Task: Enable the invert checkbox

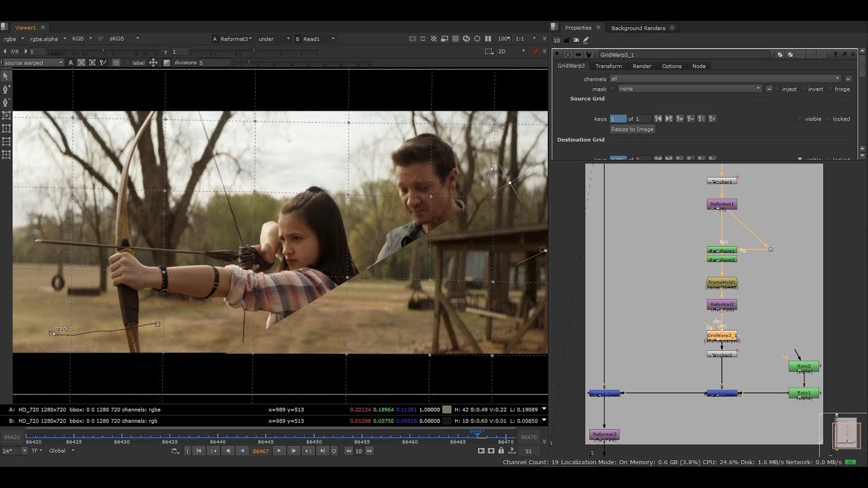Action: coord(804,89)
